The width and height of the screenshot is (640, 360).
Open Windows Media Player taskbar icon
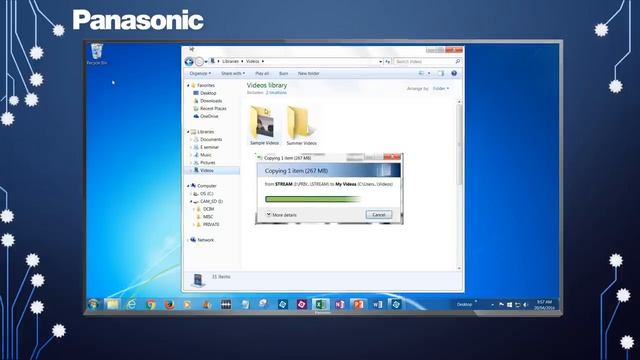point(187,304)
